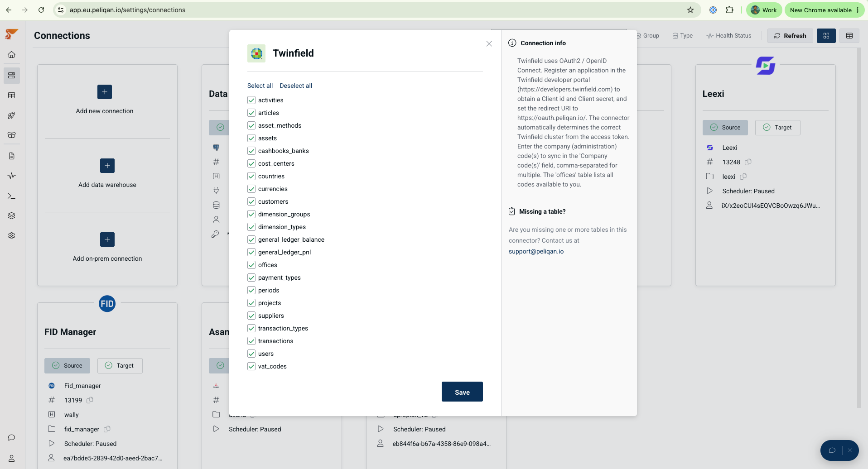The image size is (868, 469).
Task: Email support@peliqan.io link
Action: click(536, 251)
